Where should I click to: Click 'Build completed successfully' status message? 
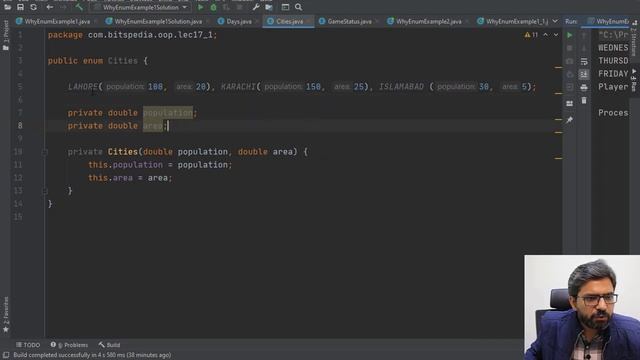tap(92, 355)
